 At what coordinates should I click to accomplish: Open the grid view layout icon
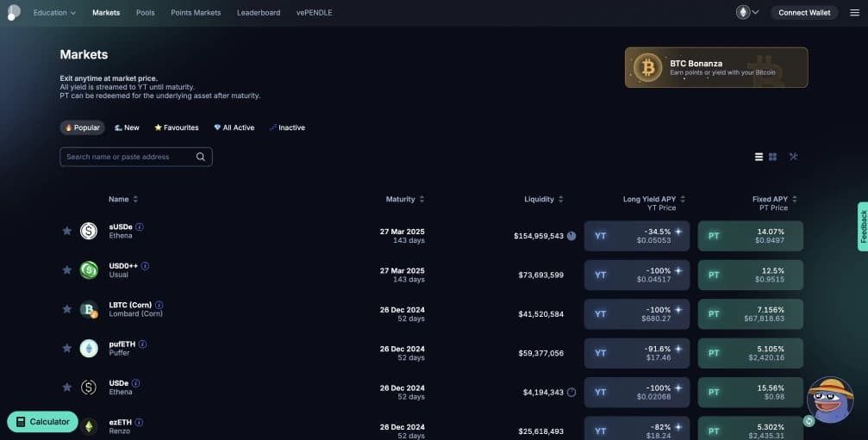(x=773, y=157)
